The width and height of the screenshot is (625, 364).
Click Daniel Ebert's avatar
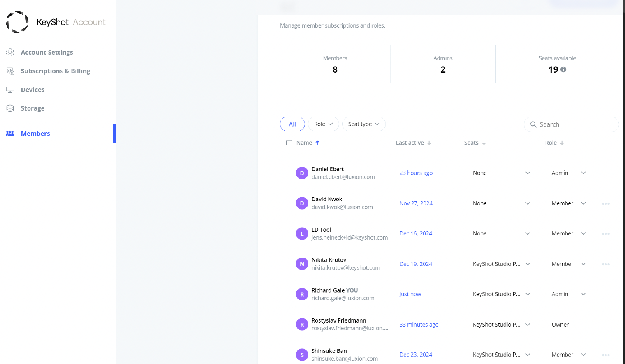pos(302,173)
